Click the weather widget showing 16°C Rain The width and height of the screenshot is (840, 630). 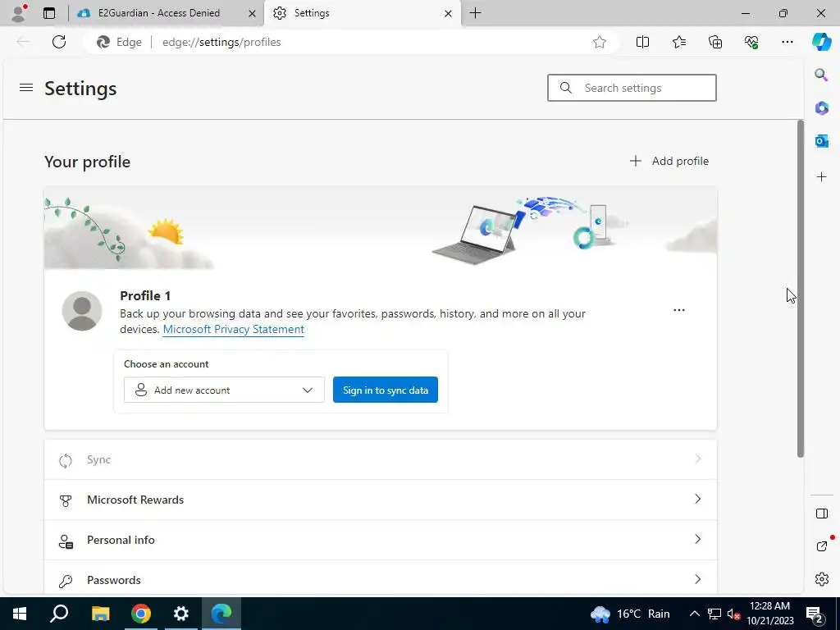click(x=631, y=614)
